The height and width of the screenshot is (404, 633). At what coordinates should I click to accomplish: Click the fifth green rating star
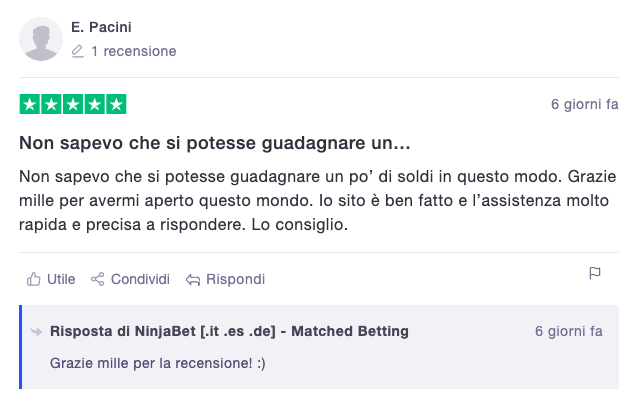pyautogui.click(x=116, y=104)
